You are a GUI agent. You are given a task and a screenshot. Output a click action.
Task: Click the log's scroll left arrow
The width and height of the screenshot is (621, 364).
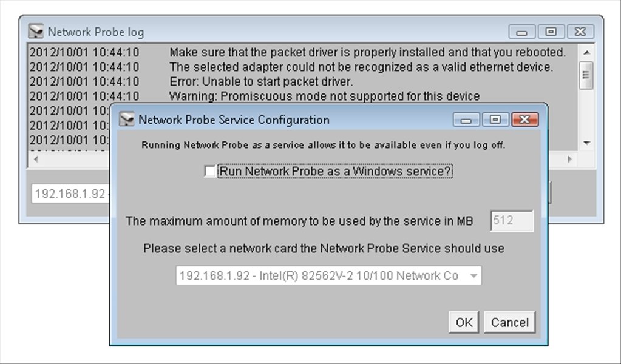[x=36, y=159]
